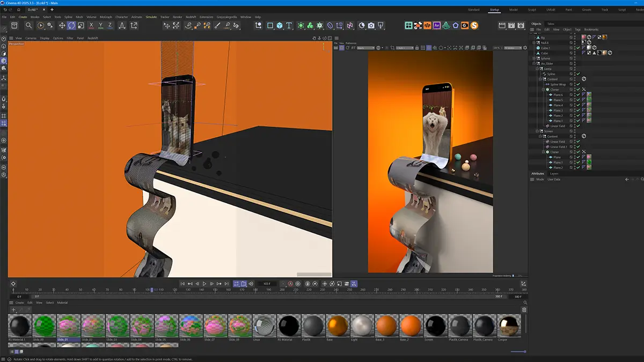Click the current frame field showing 103 F

click(x=267, y=284)
